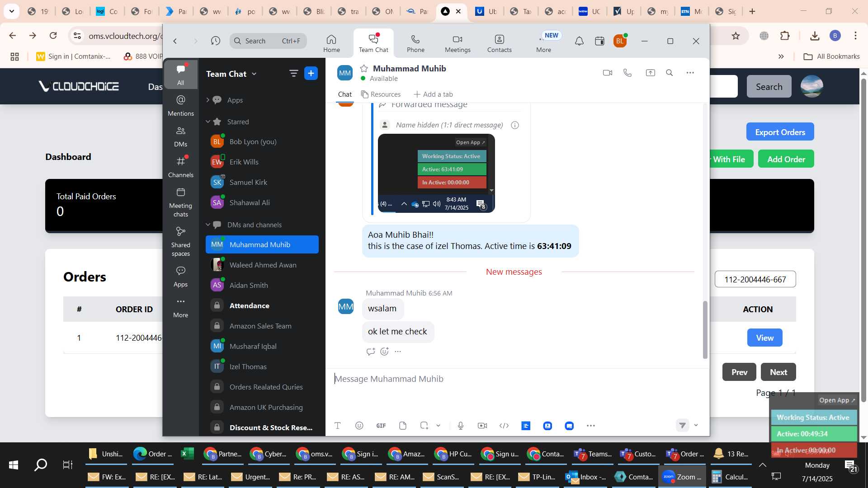The width and height of the screenshot is (868, 488).
Task: Open send options dropdown arrow
Action: (696, 425)
